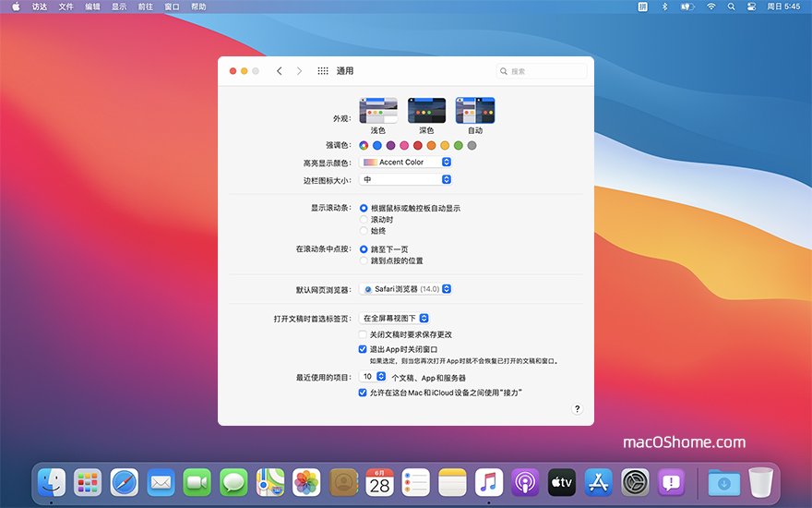Open the Accent Color highlight dropdown
The height and width of the screenshot is (508, 812).
tap(405, 163)
